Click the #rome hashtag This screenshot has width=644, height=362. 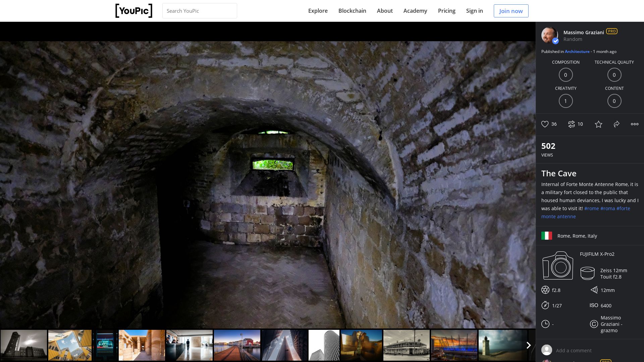(591, 208)
